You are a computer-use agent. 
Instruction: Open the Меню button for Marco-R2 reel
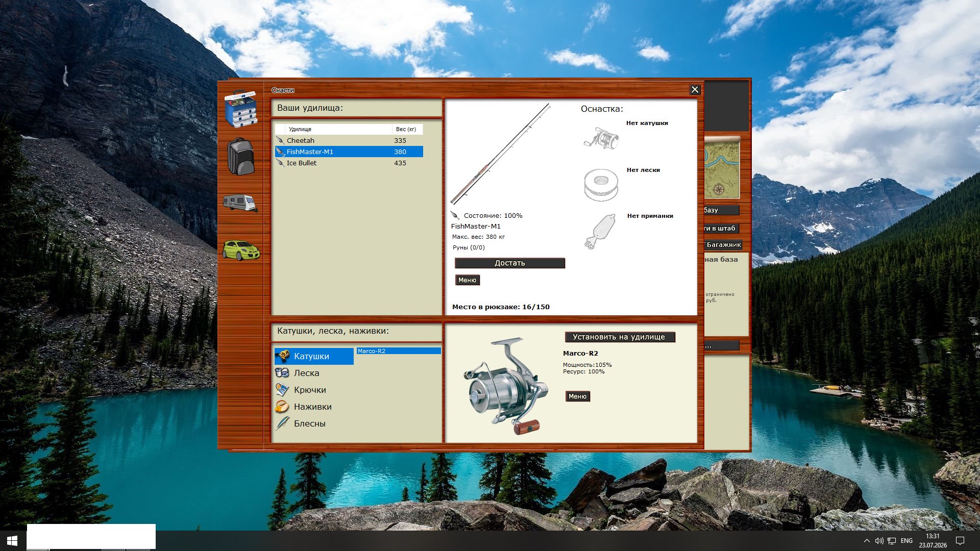[x=578, y=396]
